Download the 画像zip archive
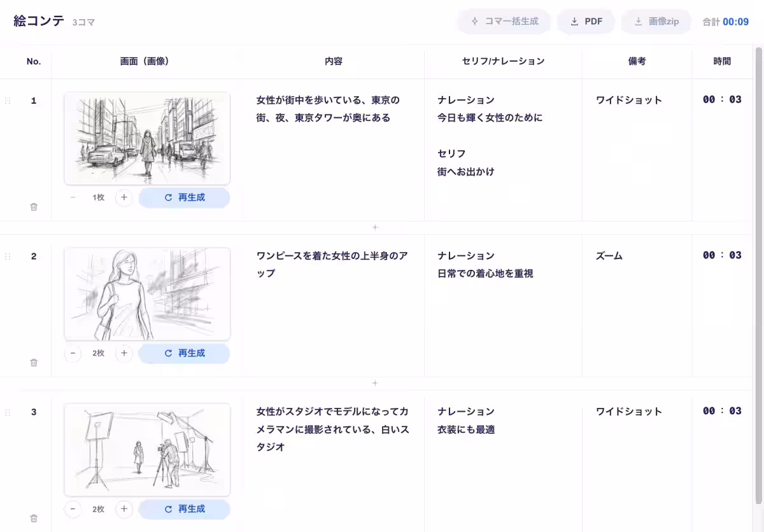Screen dimensions: 764x532 point(656,22)
